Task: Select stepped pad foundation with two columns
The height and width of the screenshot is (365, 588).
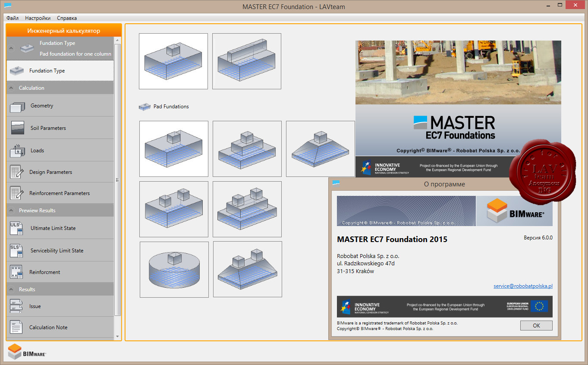Action: coord(247,209)
